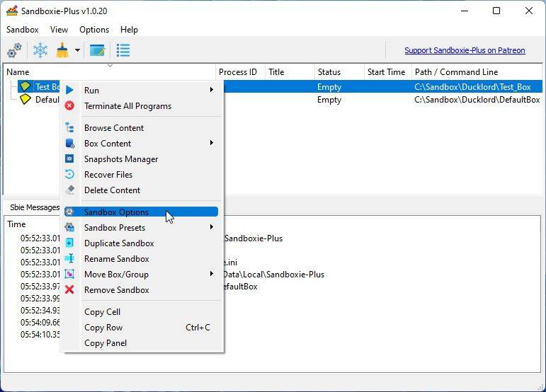
Task: Click the Recover Files circular arrow icon
Action: coord(69,174)
